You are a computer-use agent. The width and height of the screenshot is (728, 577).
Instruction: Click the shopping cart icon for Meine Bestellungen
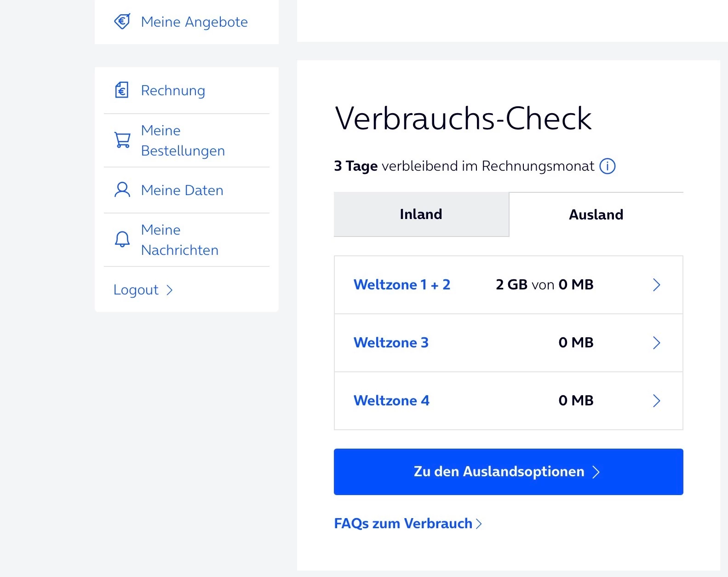(122, 140)
